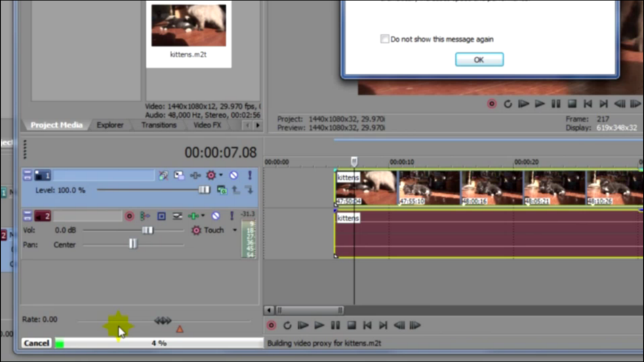Click the Bypass Motion Blur icon on video track 1
This screenshot has width=644, height=362.
pos(163,176)
